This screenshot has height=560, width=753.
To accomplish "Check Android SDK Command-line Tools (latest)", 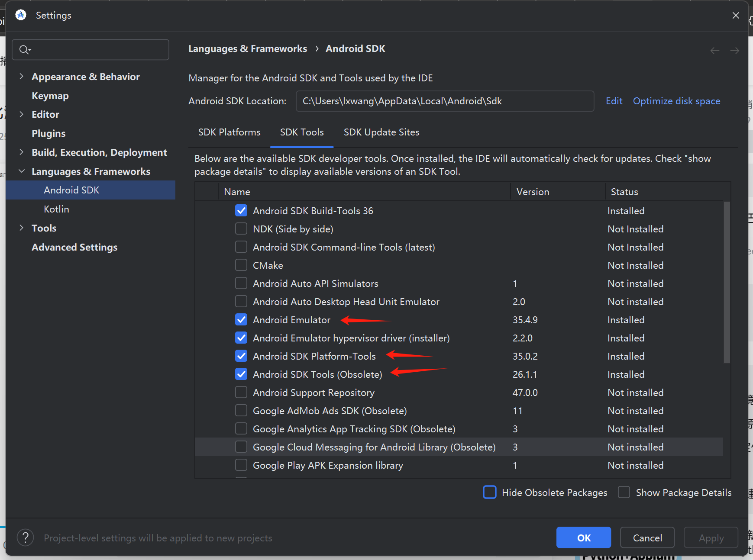I will point(241,247).
